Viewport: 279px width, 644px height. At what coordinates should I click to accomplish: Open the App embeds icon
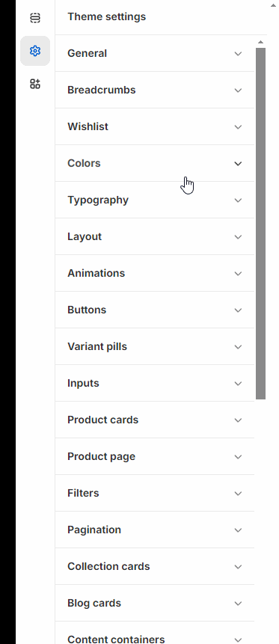tap(35, 84)
